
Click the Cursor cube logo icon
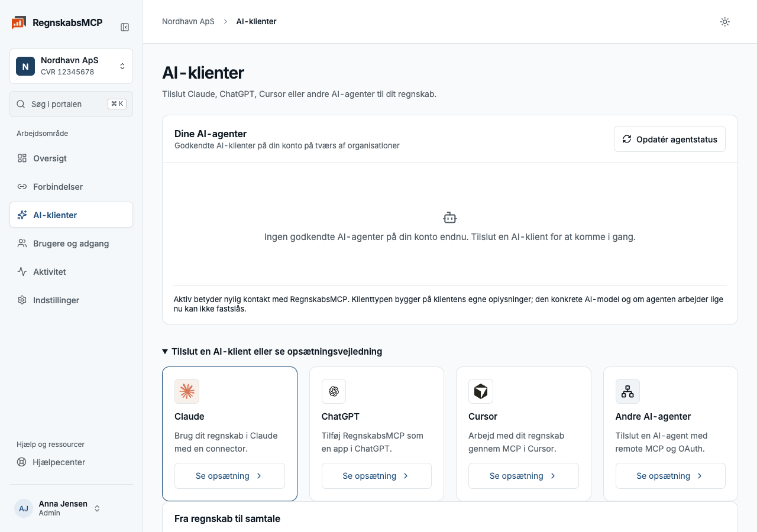(x=481, y=391)
